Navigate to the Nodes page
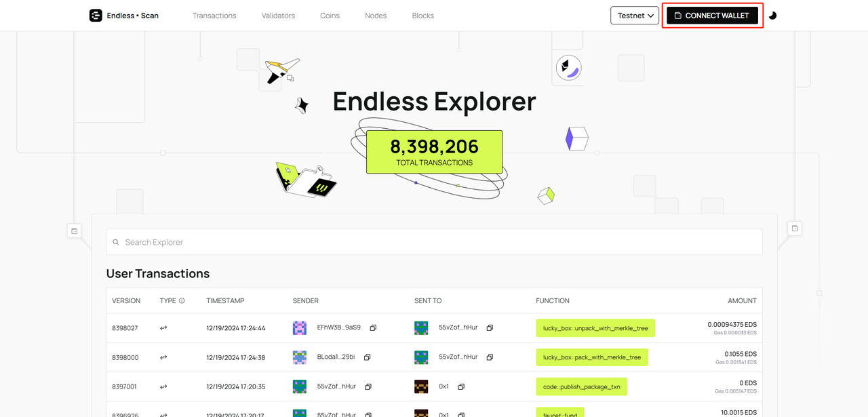The height and width of the screenshot is (417, 868). (x=376, y=16)
